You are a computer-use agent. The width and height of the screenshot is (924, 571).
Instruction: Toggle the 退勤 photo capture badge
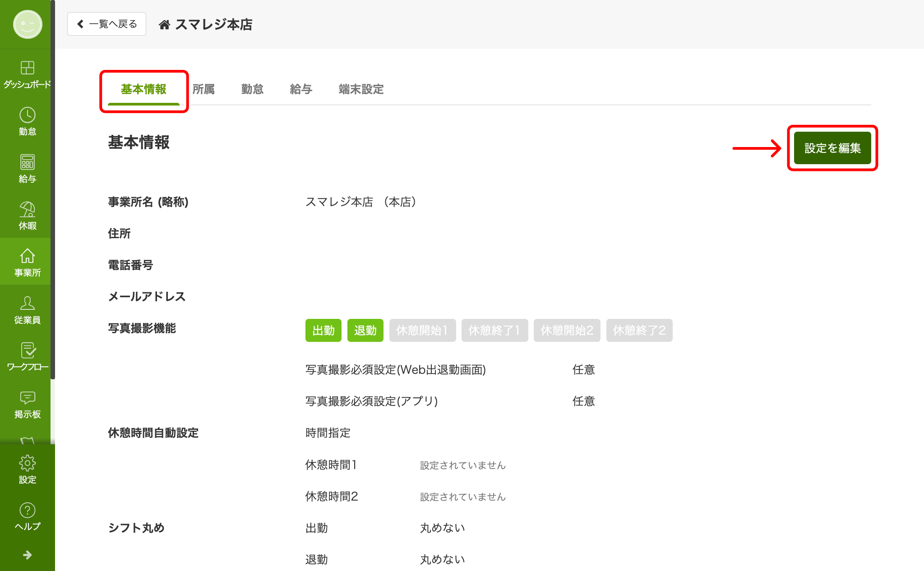(x=365, y=331)
